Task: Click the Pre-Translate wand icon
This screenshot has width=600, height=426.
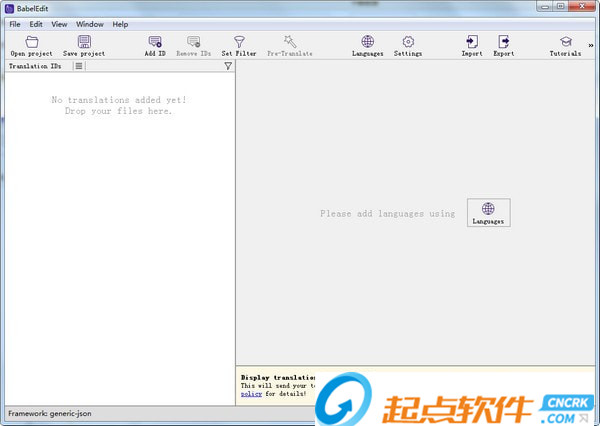Action: coord(290,42)
